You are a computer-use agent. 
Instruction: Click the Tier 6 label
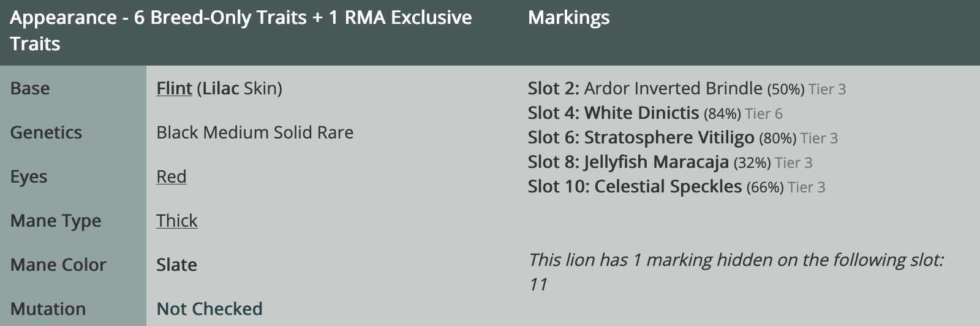[x=764, y=113]
